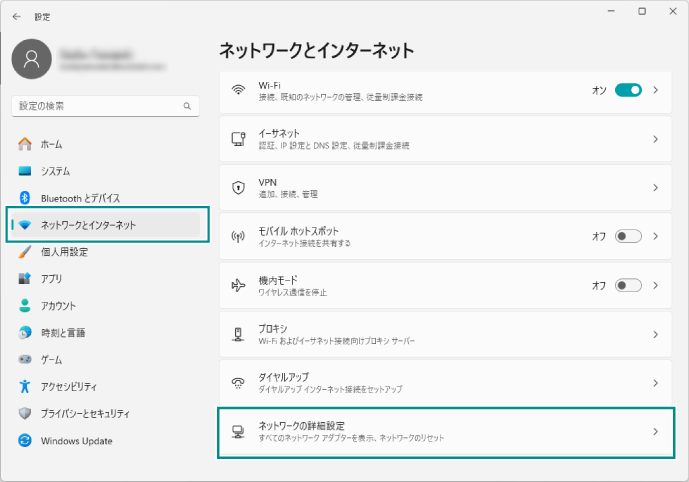Open Bluetooth とデバイス in sidebar
The width and height of the screenshot is (689, 482).
80,198
